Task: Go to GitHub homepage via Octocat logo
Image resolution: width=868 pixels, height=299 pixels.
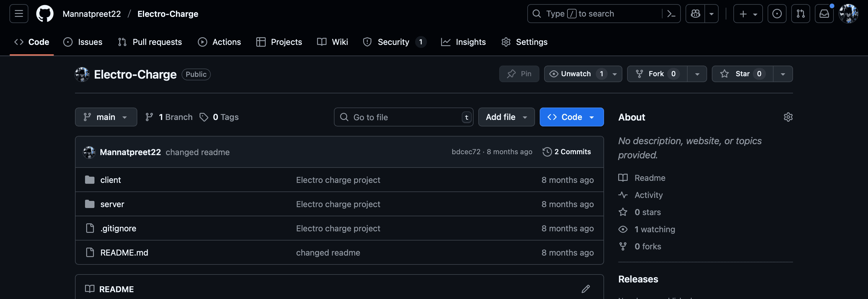Action: coord(45,14)
